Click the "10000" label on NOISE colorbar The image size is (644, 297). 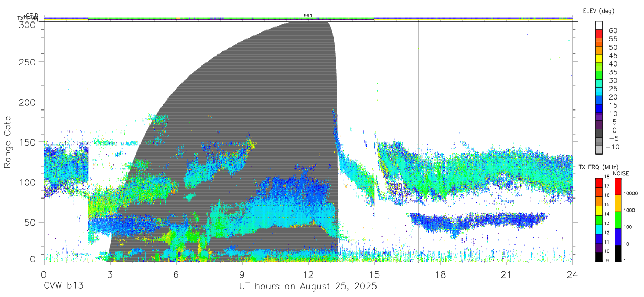tap(630, 193)
